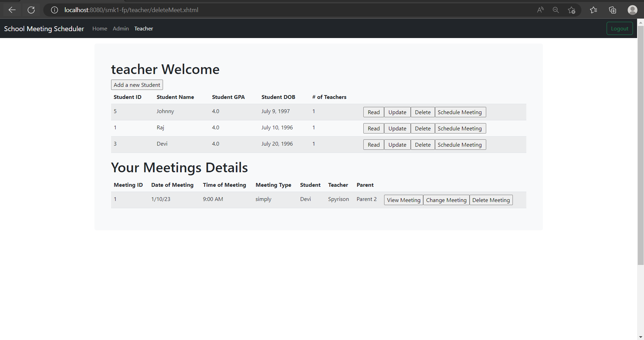Schedule a meeting for Johnny
Viewport: 644px width, 340px height.
click(x=460, y=112)
